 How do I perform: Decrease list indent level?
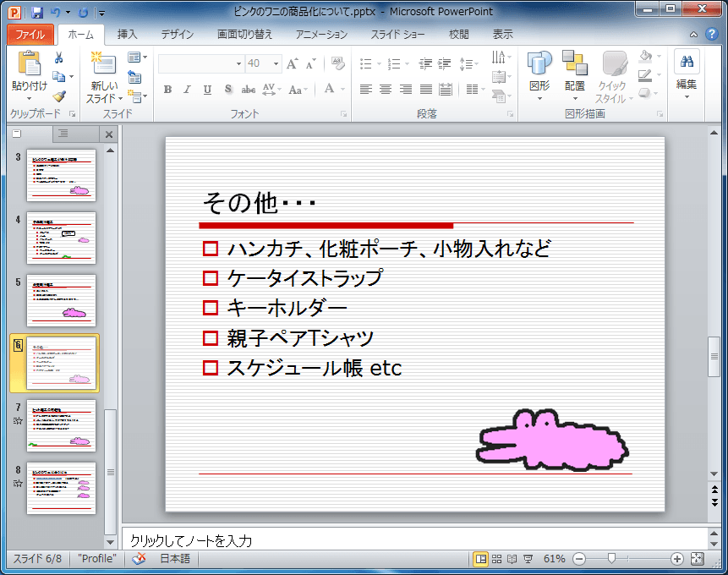(x=425, y=63)
